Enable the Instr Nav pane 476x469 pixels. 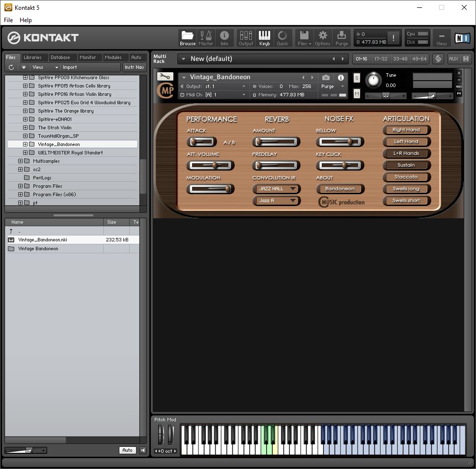(134, 67)
